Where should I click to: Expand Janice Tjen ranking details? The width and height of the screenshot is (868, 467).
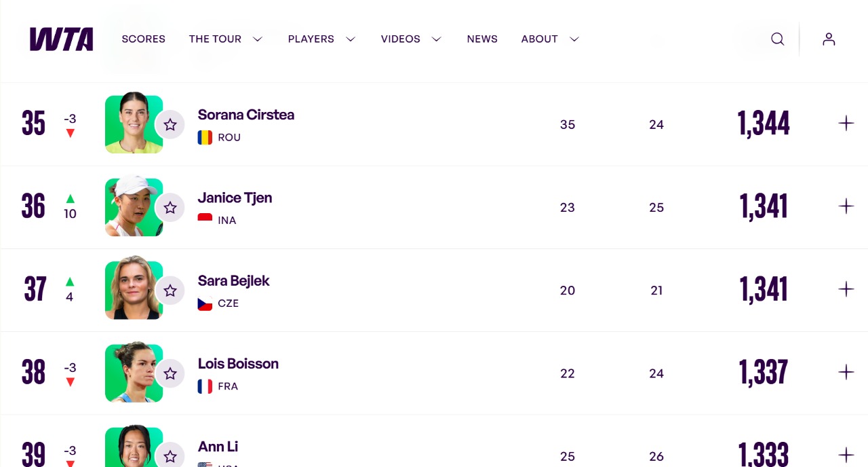(846, 206)
